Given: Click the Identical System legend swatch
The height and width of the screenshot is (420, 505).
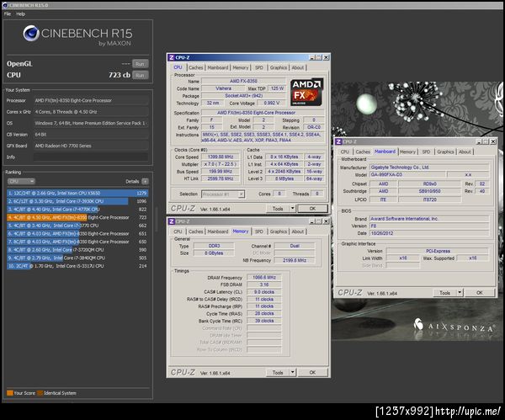Looking at the screenshot, I should pyautogui.click(x=40, y=393).
